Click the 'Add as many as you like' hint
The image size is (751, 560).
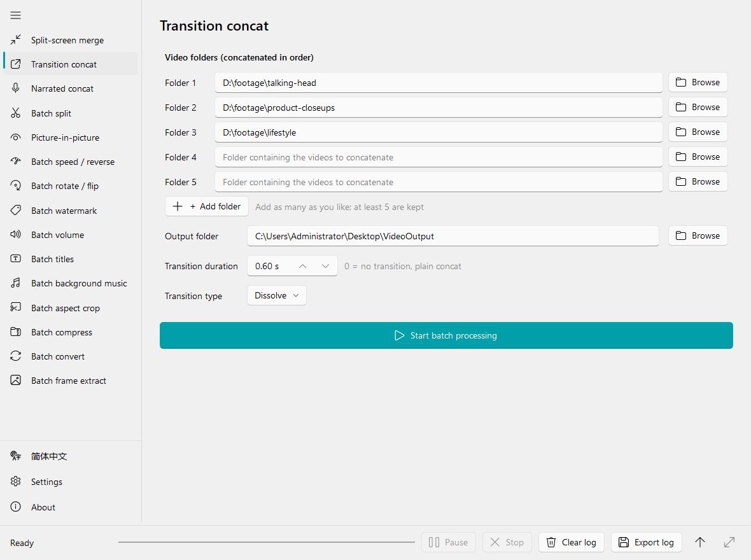click(340, 207)
